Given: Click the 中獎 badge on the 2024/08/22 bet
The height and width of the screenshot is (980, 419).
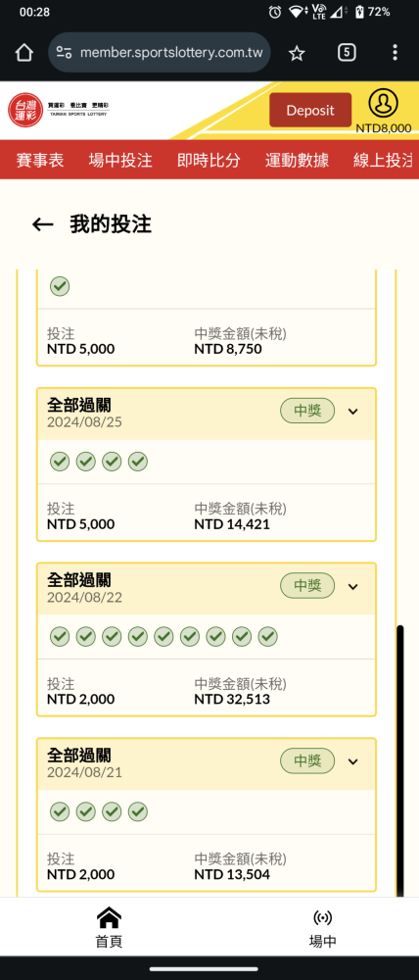Looking at the screenshot, I should point(307,586).
